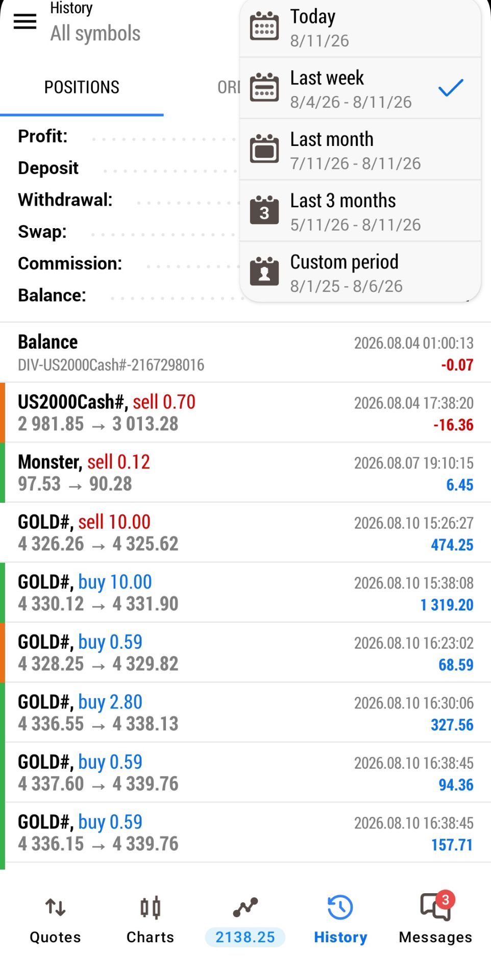Tap the Quotes arrows icon
This screenshot has height=980, width=491.
pyautogui.click(x=55, y=908)
